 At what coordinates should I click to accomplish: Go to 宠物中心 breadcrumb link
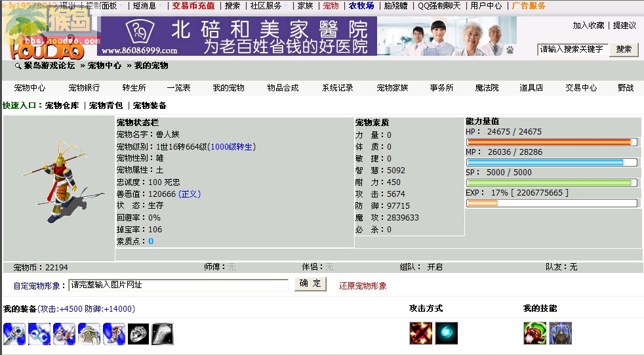(104, 66)
